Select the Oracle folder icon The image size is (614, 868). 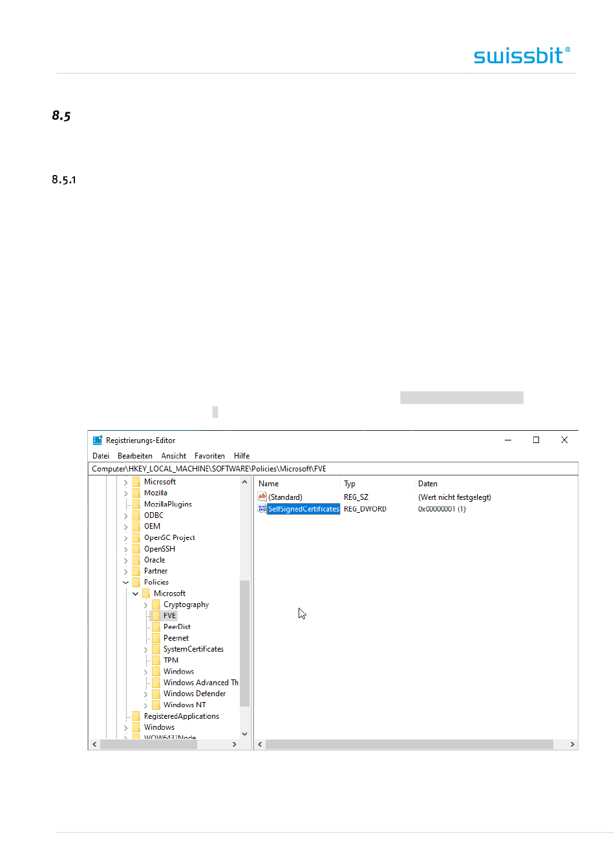136,560
